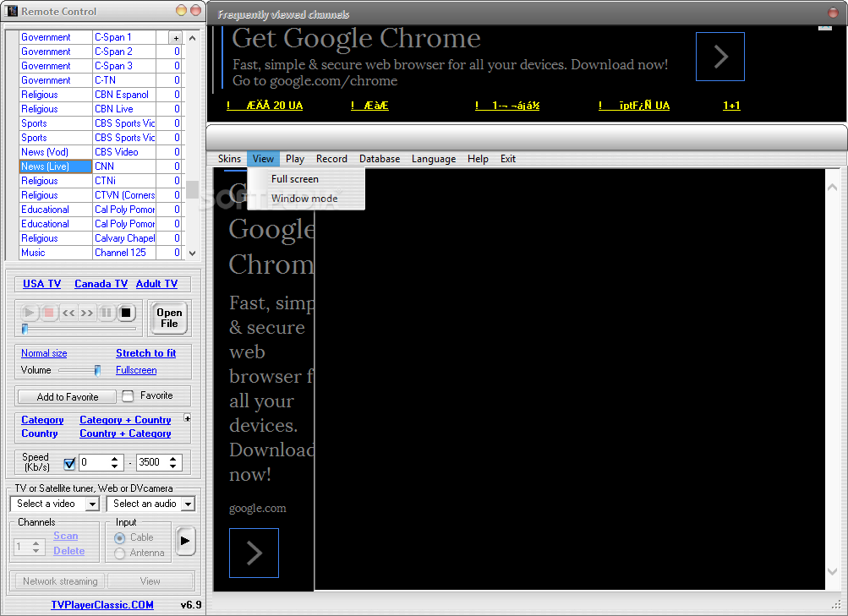Click the Add to Favorite button
Image resolution: width=848 pixels, height=616 pixels.
[67, 396]
